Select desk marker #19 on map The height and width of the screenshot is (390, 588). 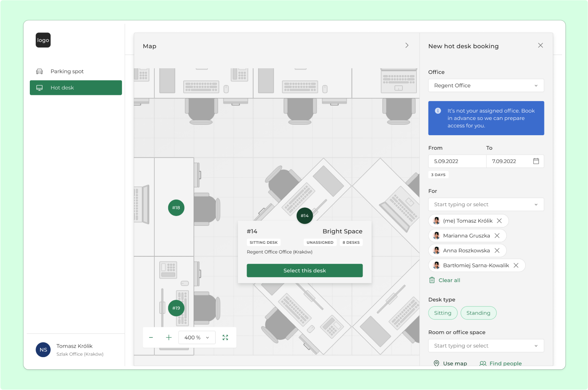click(x=176, y=308)
